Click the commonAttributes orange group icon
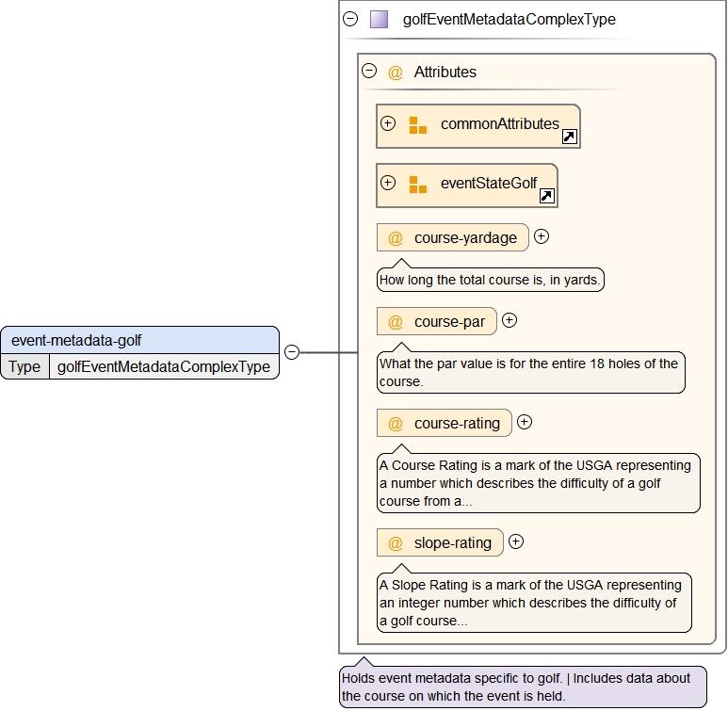The height and width of the screenshot is (711, 728). 418,124
